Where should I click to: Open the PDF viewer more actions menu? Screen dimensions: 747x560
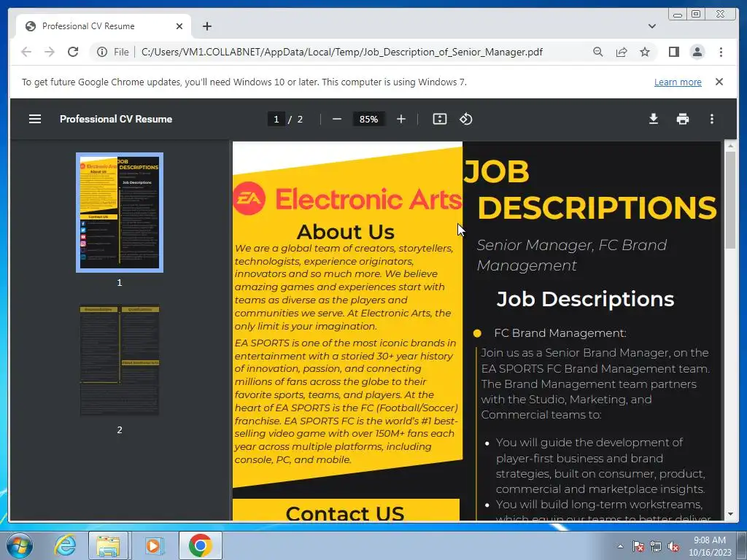pyautogui.click(x=712, y=119)
